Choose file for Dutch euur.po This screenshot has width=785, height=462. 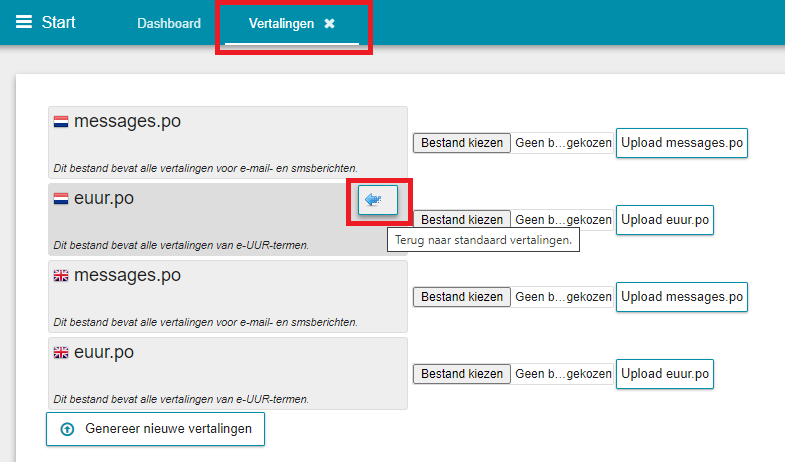[462, 220]
